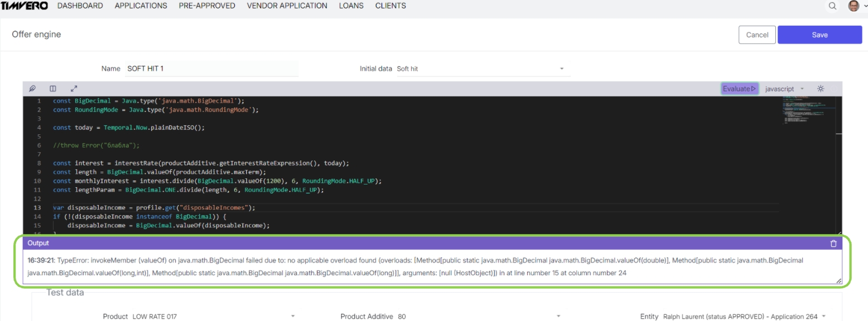Open search with magnifier icon
The height and width of the screenshot is (321, 868).
[832, 6]
